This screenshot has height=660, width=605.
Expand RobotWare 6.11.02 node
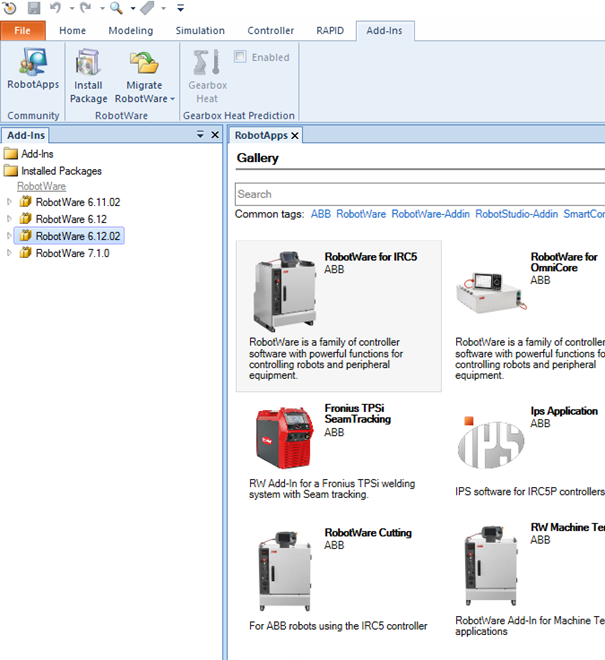(9, 202)
